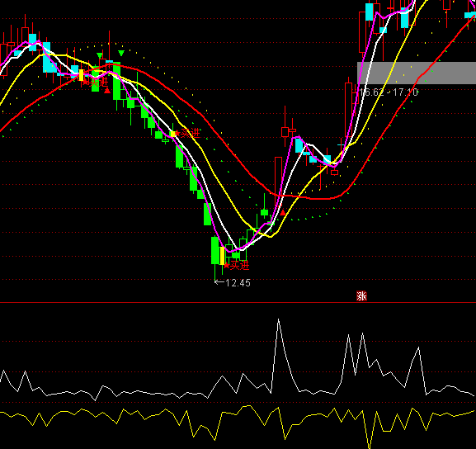
Task: Select the large green candle above 12.45 arrow
Action: point(215,250)
